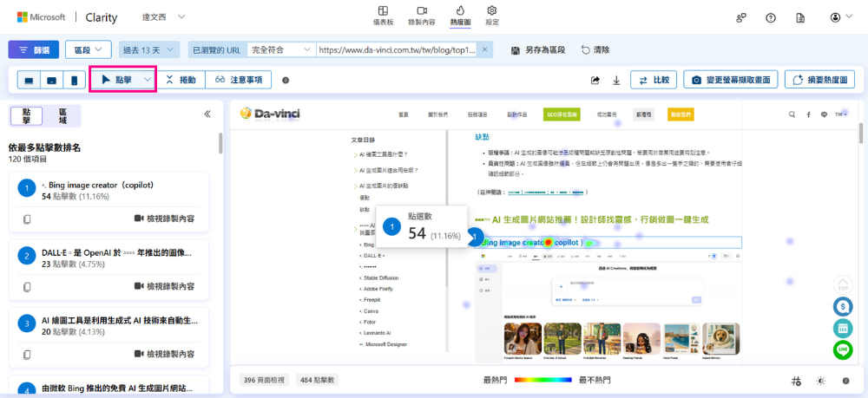The image size is (868, 398).
Task: Remove the visited URL filter chip
Action: (485, 49)
